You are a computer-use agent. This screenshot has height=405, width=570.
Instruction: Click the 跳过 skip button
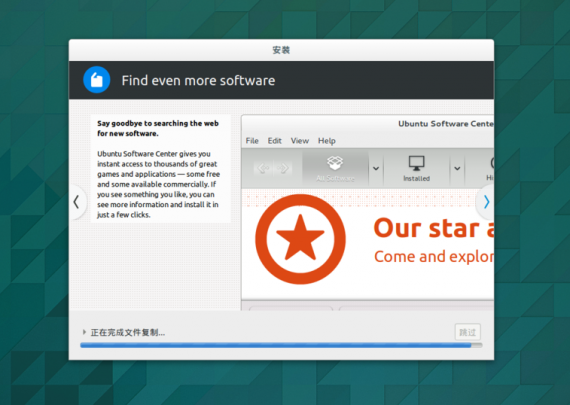coord(467,332)
